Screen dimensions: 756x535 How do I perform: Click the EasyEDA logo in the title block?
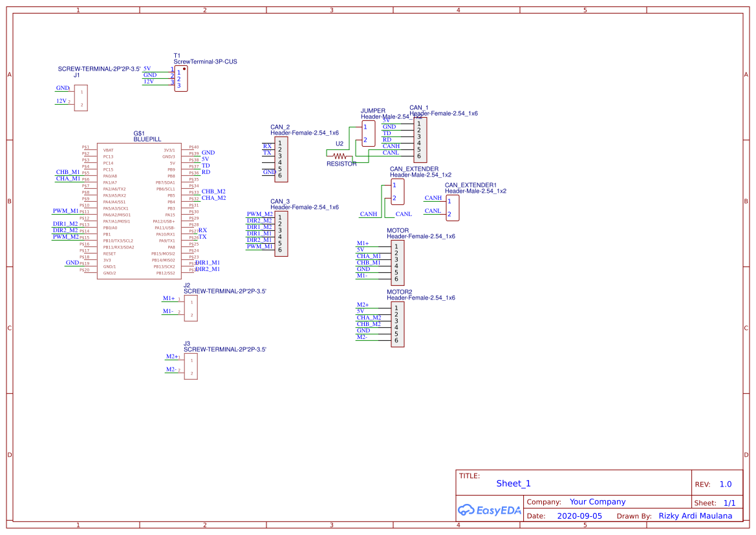pyautogui.click(x=490, y=510)
